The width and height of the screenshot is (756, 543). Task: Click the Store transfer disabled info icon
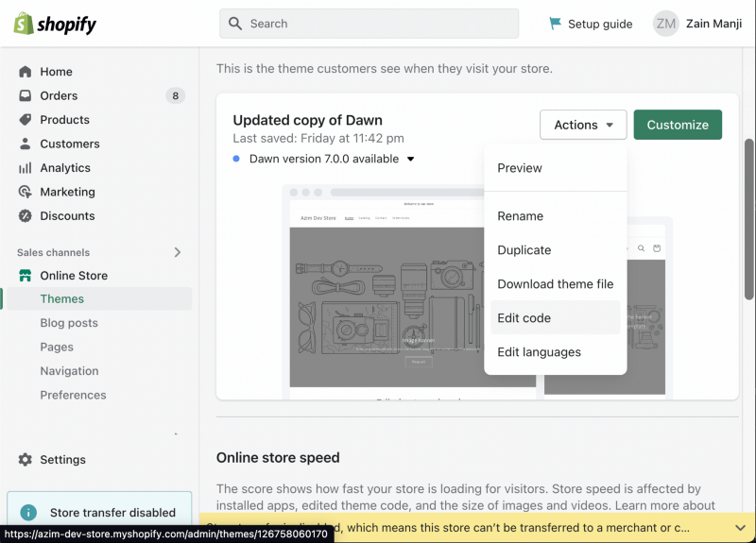(x=28, y=512)
